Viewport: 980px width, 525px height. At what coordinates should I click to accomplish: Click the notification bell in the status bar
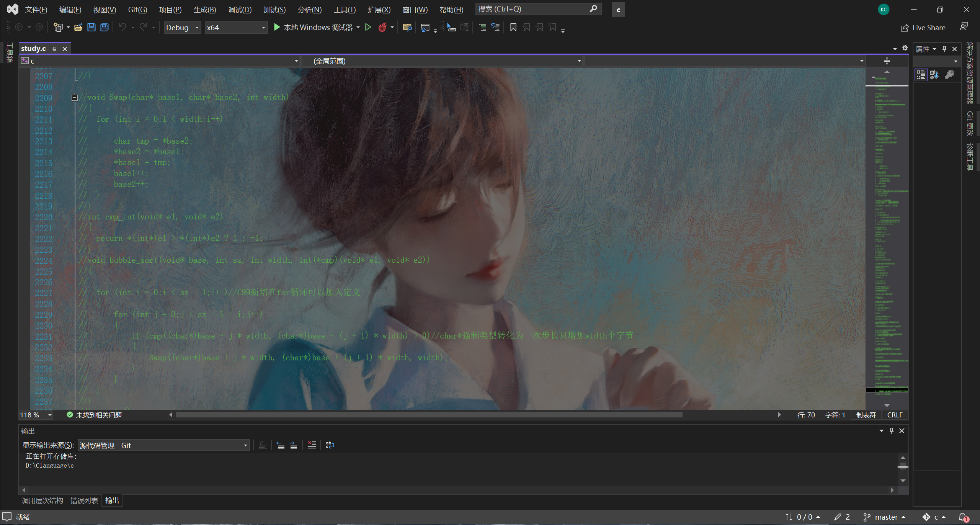[x=963, y=517]
